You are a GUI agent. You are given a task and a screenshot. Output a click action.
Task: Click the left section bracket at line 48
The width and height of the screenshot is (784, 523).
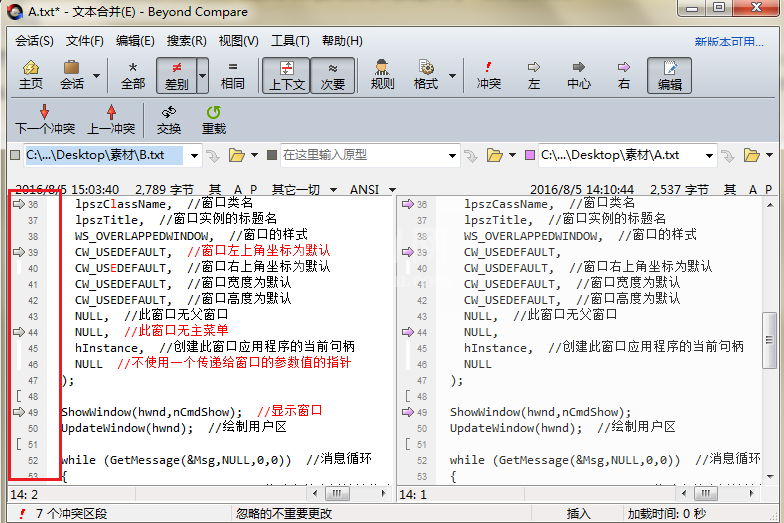[x=19, y=396]
